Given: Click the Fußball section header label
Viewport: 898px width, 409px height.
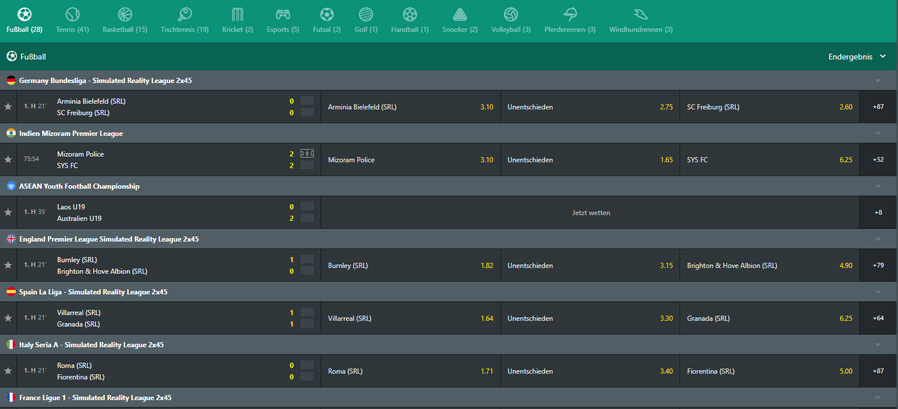Looking at the screenshot, I should (x=33, y=57).
